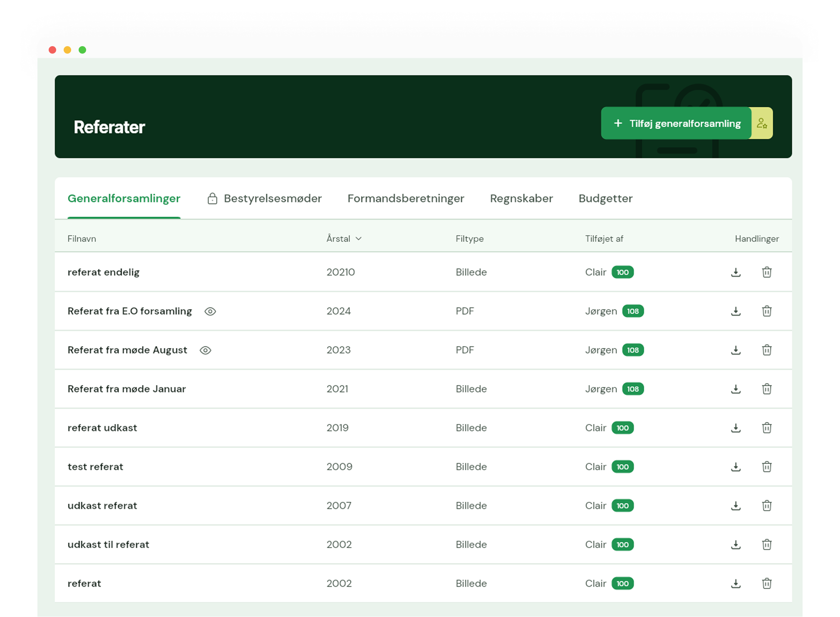Click the year value 2009
The image size is (840, 617).
click(339, 466)
